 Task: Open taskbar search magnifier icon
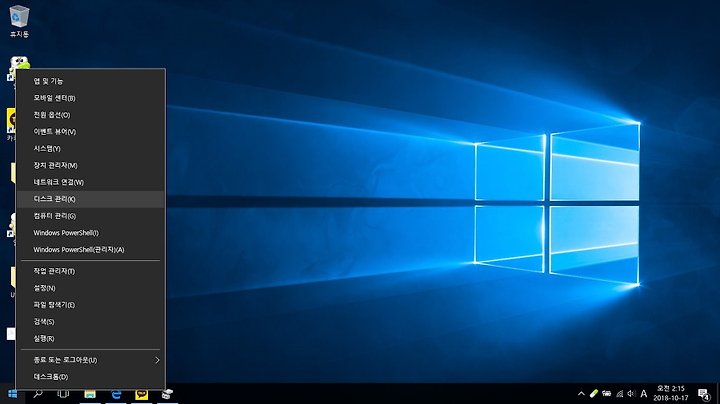pos(38,394)
